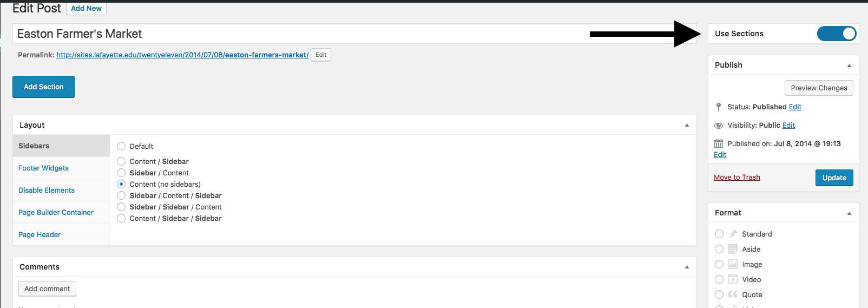Choose Sidebar / Content / Sidebar layout
Viewport: 868px width, 308px height.
(121, 195)
